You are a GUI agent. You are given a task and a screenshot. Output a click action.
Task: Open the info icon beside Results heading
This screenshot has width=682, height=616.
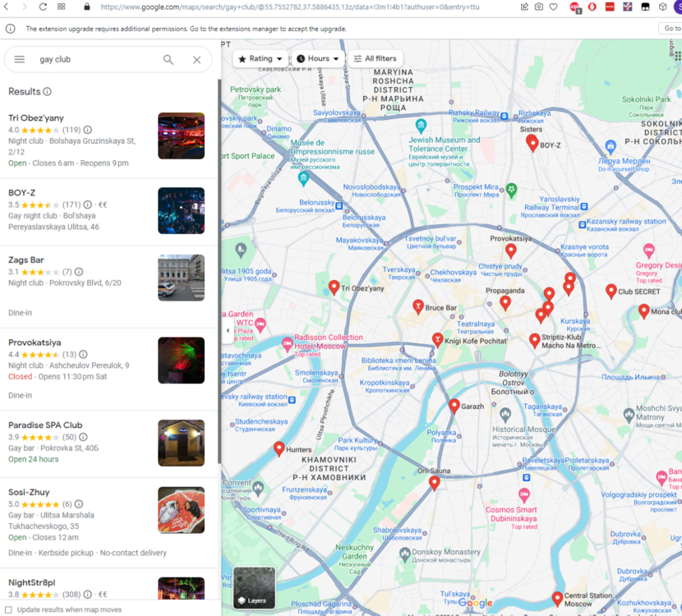(x=47, y=92)
